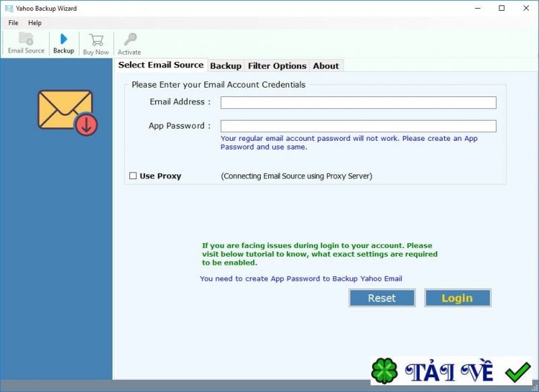Viewport: 539px width, 392px height.
Task: Focus the App Password input field
Action: pyautogui.click(x=358, y=126)
